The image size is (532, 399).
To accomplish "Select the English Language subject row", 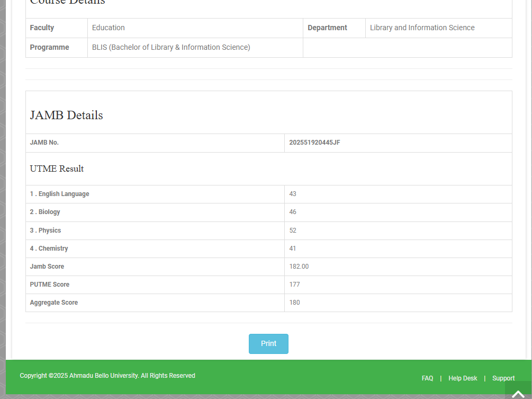I will (x=60, y=194).
